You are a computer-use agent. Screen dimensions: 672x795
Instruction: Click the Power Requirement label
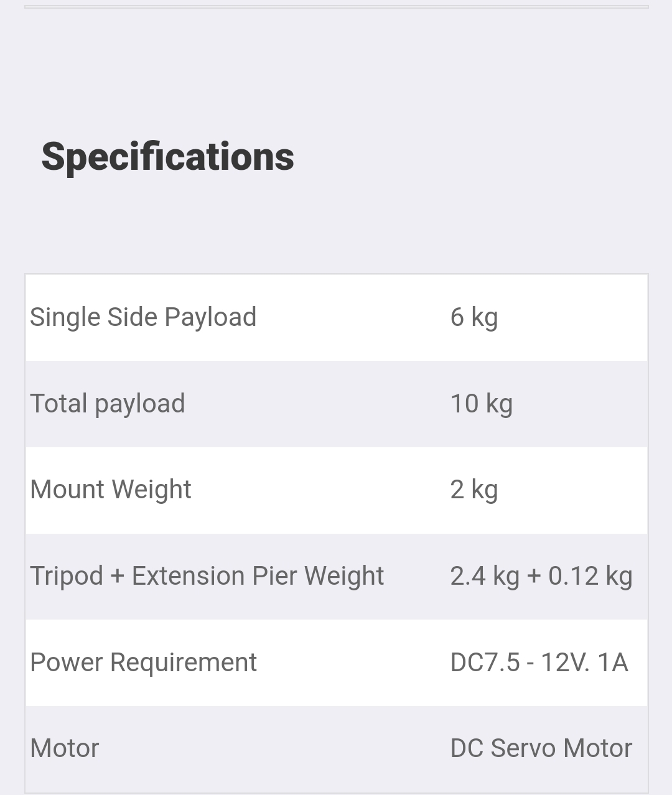tap(143, 662)
